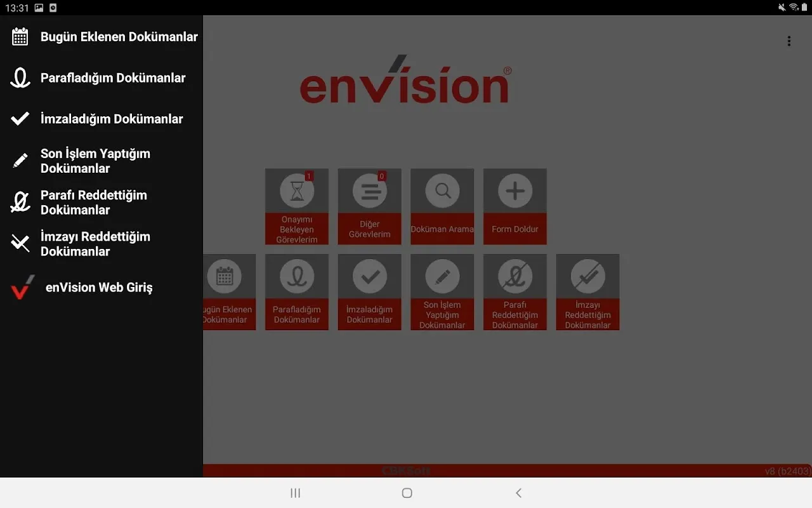Open the Son İşlem Yaptığım Dokümanlar pencil tile
This screenshot has height=508, width=812.
pyautogui.click(x=442, y=292)
